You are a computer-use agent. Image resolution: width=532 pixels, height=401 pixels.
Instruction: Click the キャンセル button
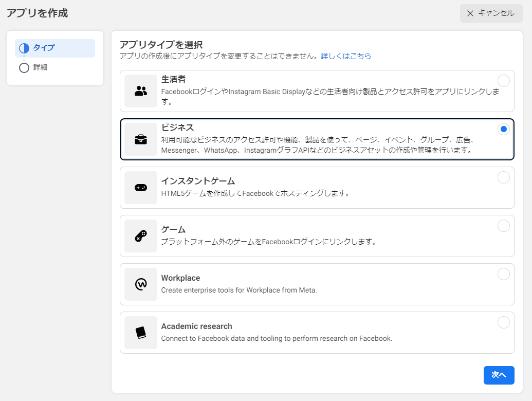(x=490, y=13)
